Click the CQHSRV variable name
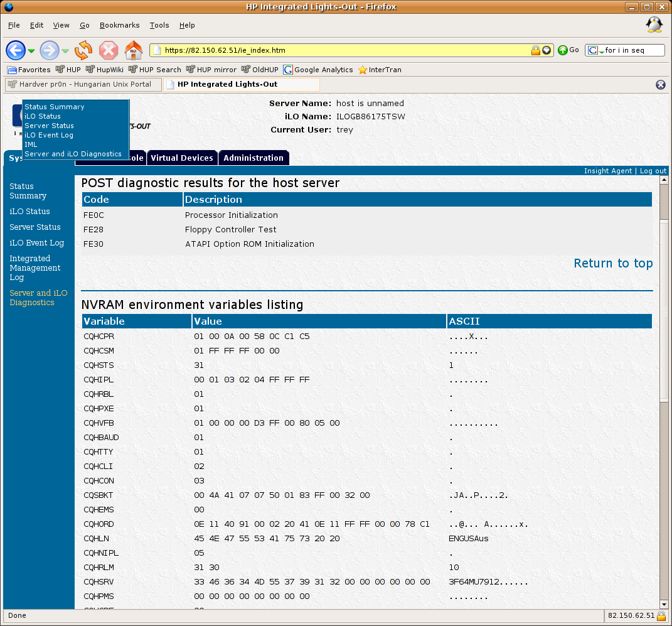The width and height of the screenshot is (672, 626). tap(99, 582)
